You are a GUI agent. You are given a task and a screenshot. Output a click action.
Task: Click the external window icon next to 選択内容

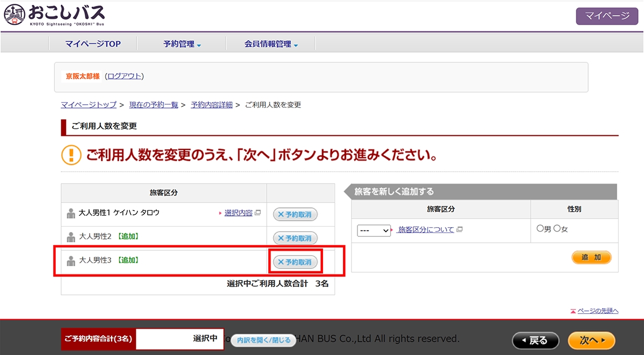[258, 213]
